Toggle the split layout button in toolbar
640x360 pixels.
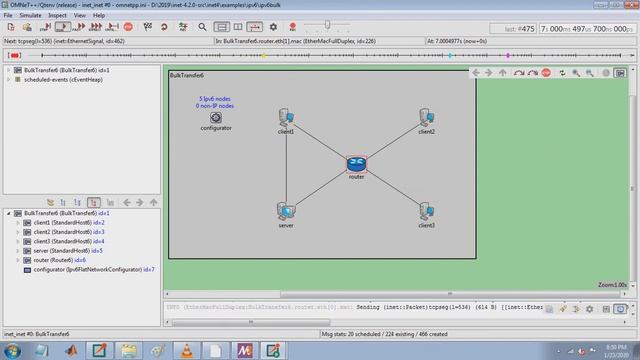coord(238,27)
